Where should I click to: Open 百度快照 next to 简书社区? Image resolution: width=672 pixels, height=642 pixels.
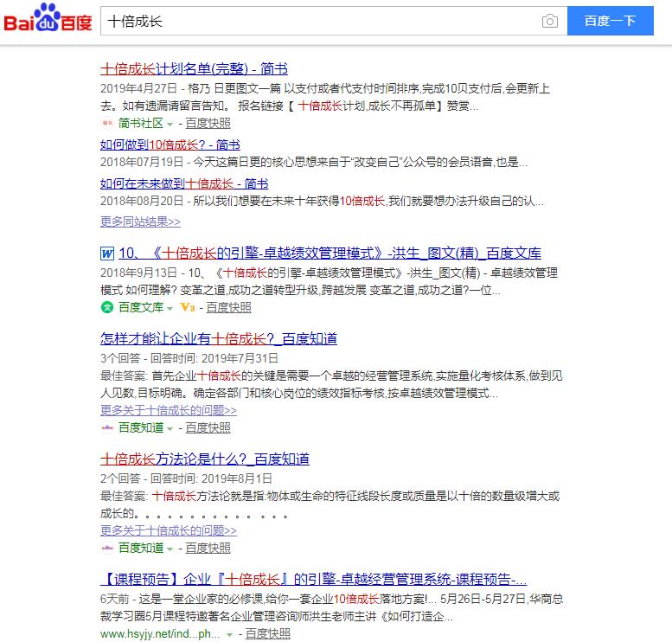click(208, 124)
